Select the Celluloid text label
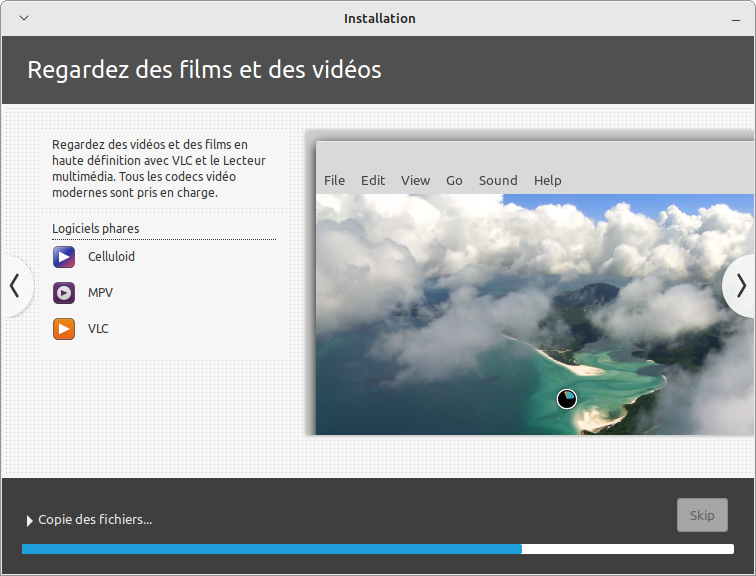The height and width of the screenshot is (576, 756). 111,257
